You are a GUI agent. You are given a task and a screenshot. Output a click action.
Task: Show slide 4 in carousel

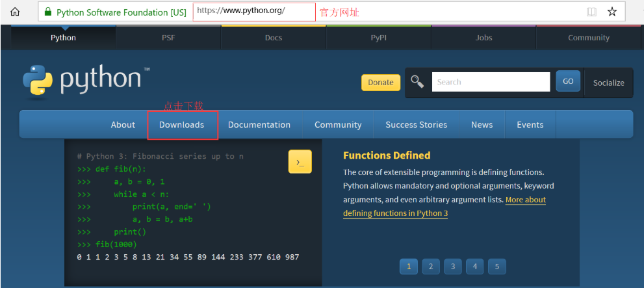click(475, 267)
